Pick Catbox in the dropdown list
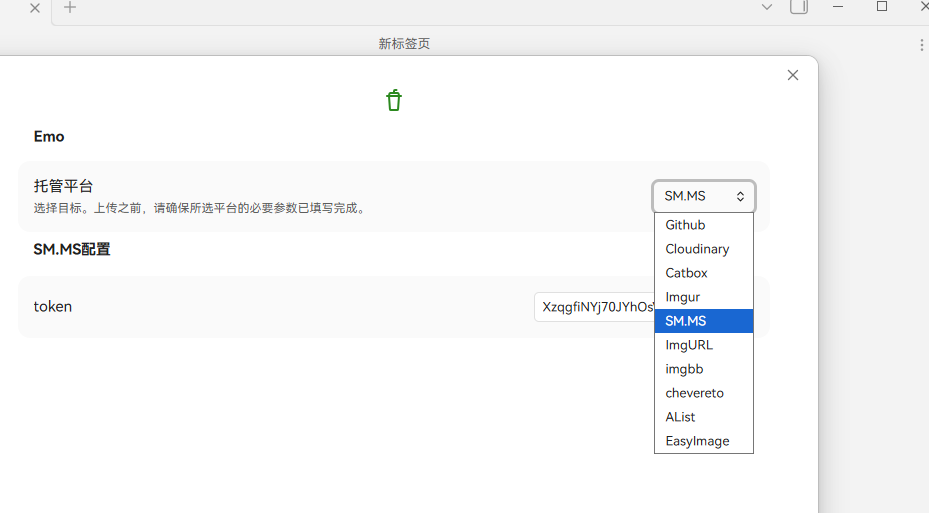Screen dimensions: 929x513 [686, 273]
